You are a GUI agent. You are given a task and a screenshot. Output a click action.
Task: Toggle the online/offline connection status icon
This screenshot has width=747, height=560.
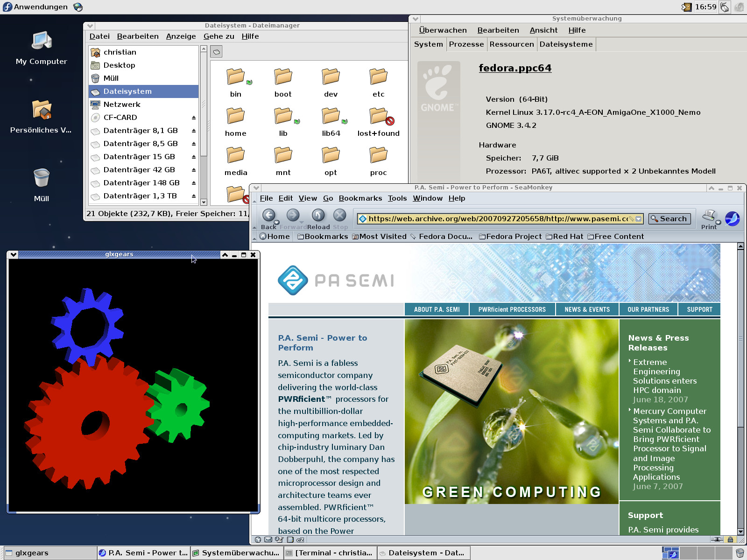(717, 539)
